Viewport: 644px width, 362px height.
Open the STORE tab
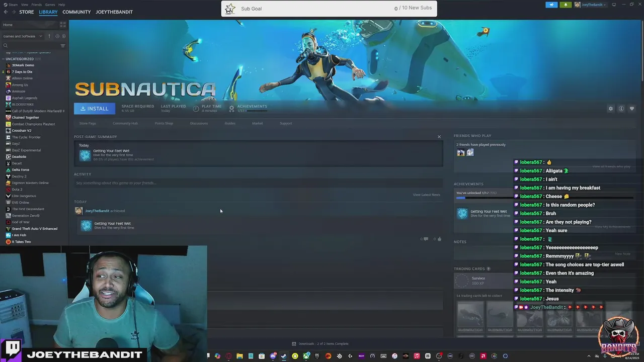[x=26, y=12]
